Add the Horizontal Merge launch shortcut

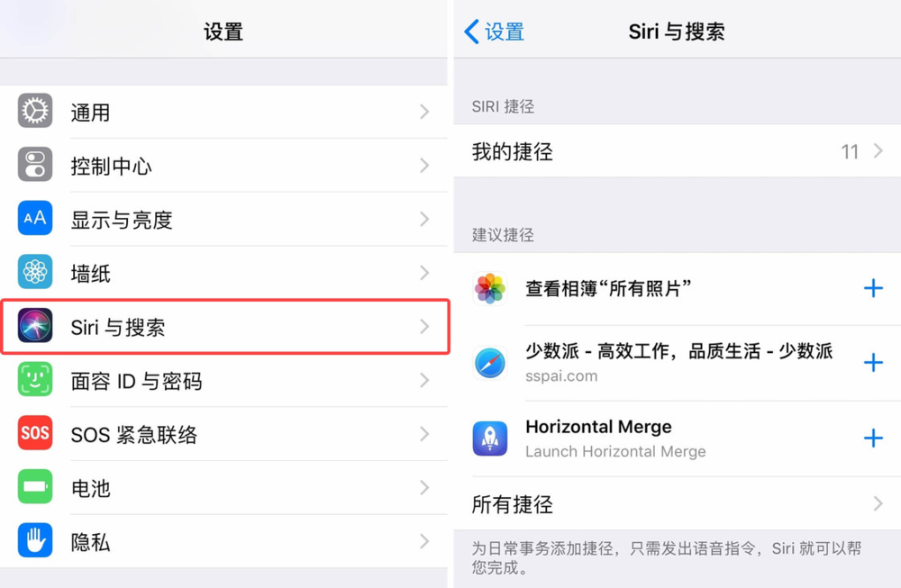873,439
